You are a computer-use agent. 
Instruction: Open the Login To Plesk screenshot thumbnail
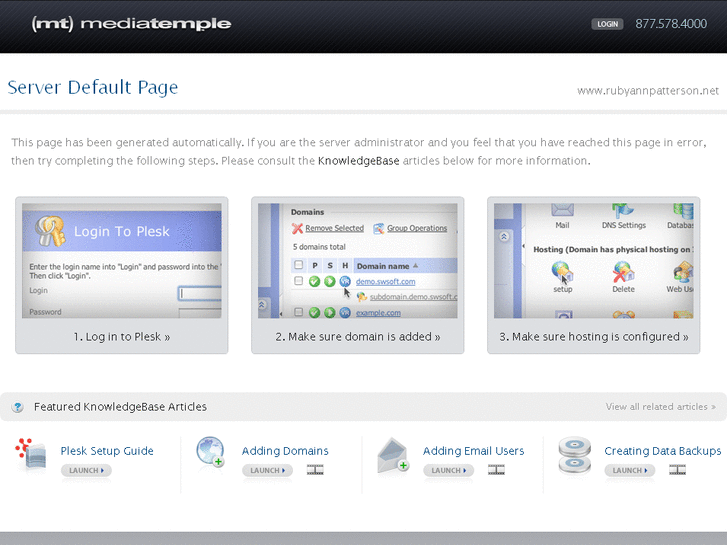click(121, 261)
